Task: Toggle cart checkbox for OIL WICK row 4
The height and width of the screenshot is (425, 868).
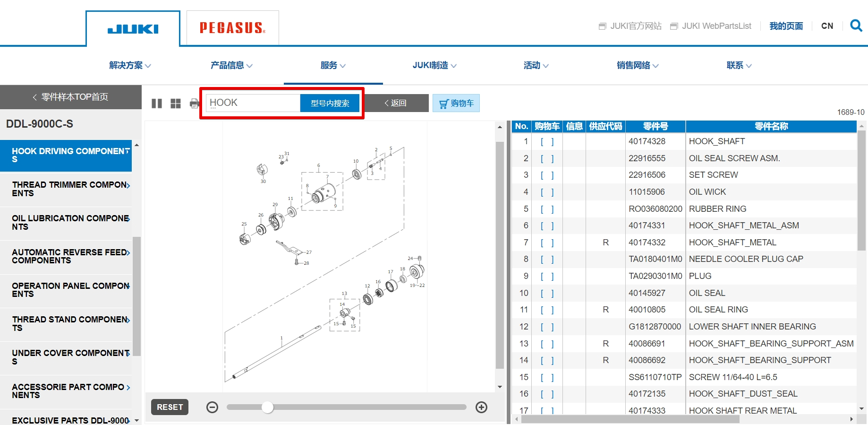Action: pos(547,192)
